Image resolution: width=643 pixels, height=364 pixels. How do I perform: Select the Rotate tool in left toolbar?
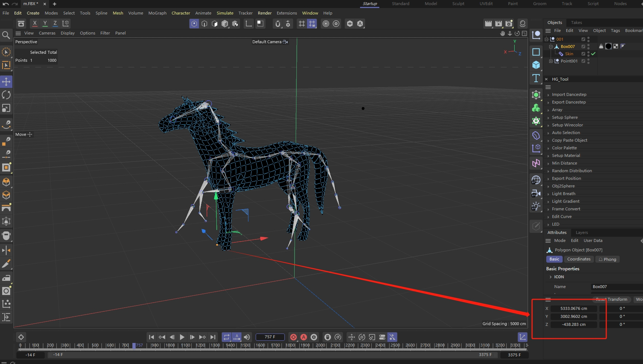6,95
